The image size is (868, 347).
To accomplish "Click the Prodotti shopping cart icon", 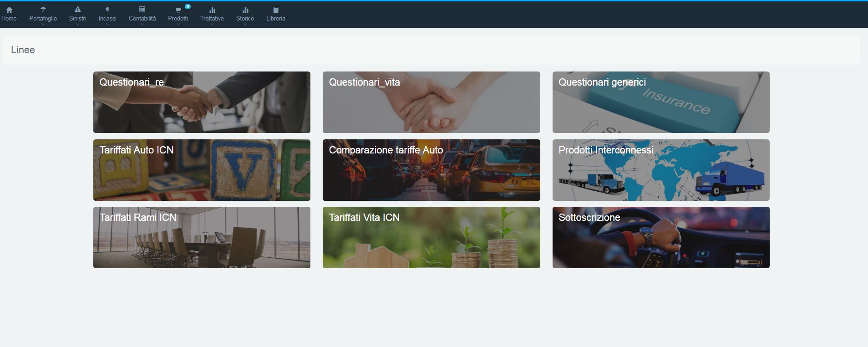I will click(x=178, y=10).
